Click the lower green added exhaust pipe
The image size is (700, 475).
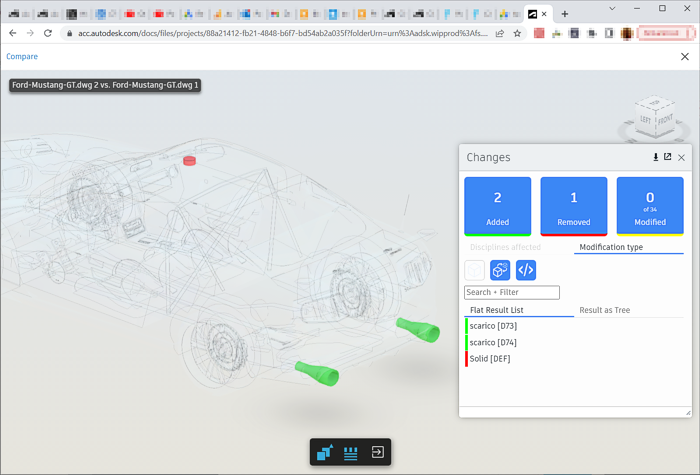(317, 374)
